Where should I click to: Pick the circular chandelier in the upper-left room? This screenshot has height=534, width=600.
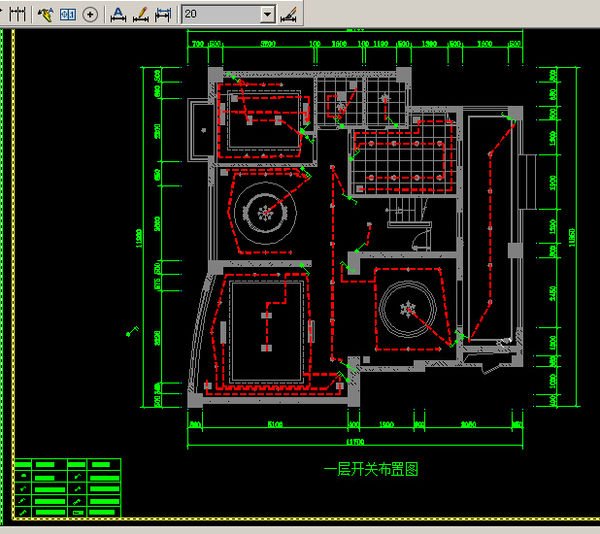point(264,211)
